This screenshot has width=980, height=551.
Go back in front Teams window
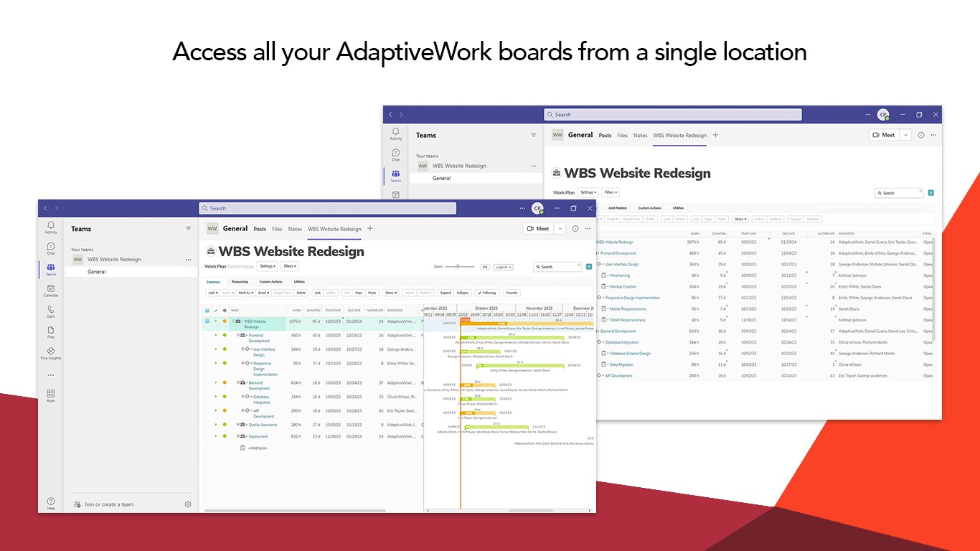pyautogui.click(x=46, y=209)
